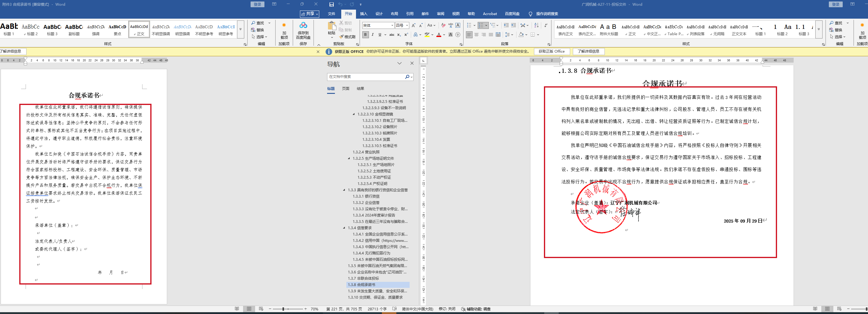Click the center alignment icon
Screen dimensions: 868x314
click(476, 35)
